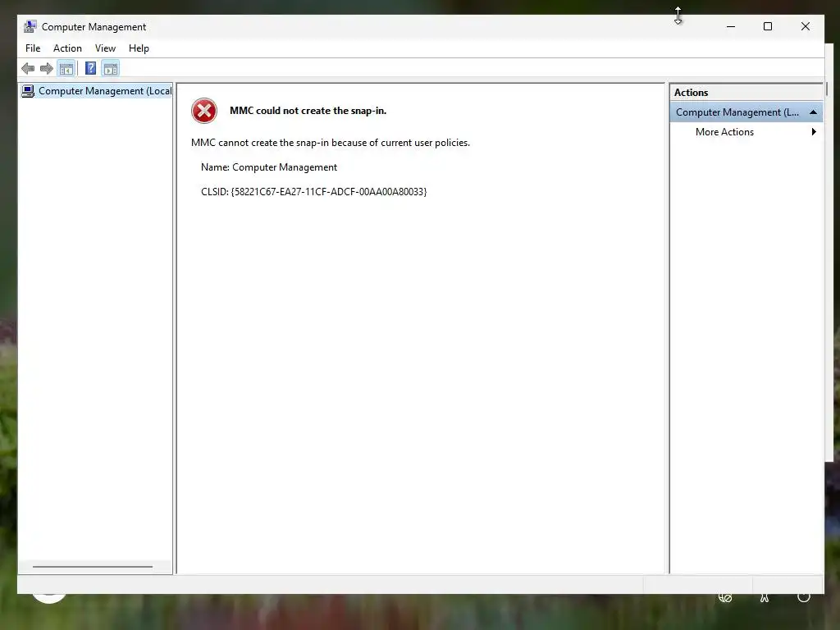Maximize the Computer Management window
The image size is (840, 630).
768,26
